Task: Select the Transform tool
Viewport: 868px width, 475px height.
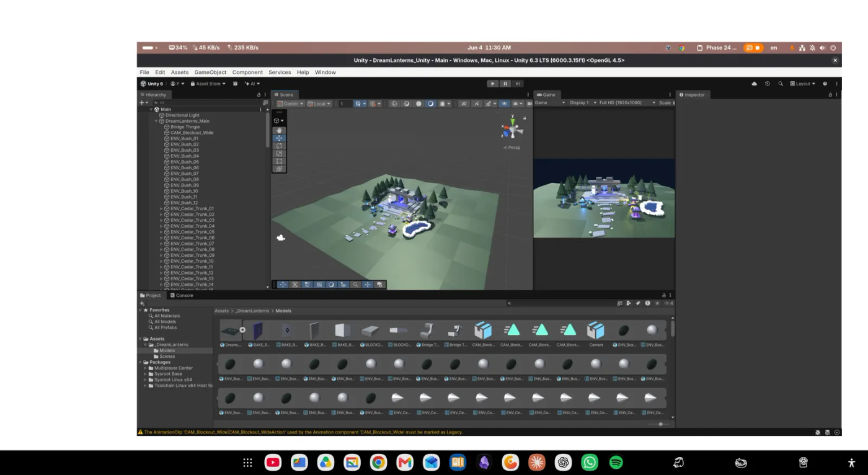Action: pos(279,169)
